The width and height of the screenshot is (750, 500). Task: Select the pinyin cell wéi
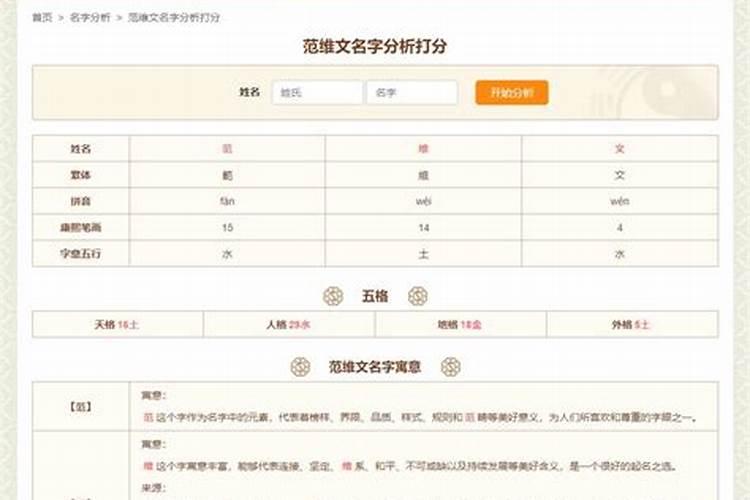coord(423,201)
